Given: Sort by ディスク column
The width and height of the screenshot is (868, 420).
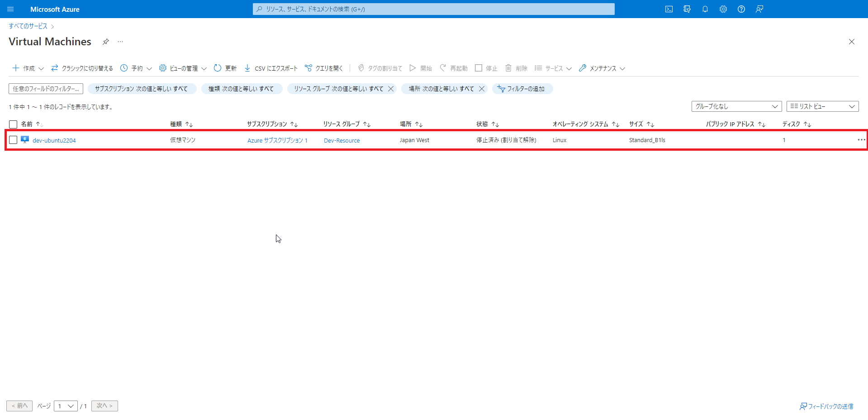Looking at the screenshot, I should click(x=797, y=124).
